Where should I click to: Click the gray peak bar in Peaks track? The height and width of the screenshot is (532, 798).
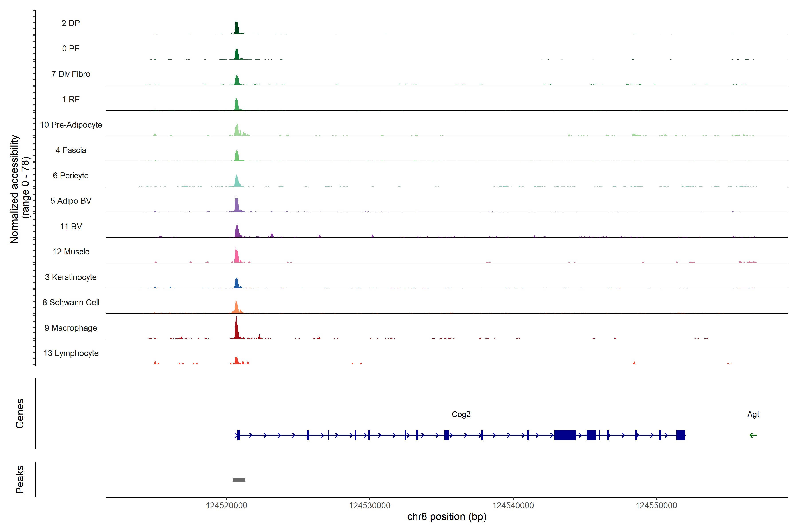click(x=239, y=480)
